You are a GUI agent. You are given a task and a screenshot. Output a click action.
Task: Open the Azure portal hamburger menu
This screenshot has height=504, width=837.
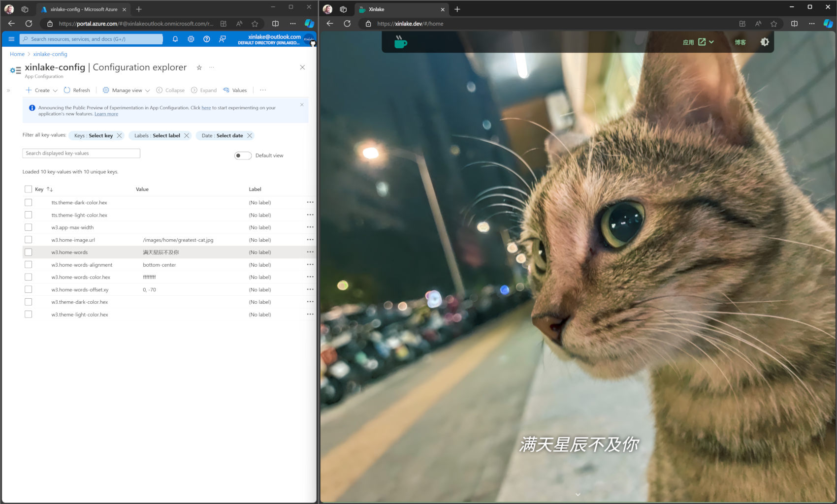click(11, 39)
